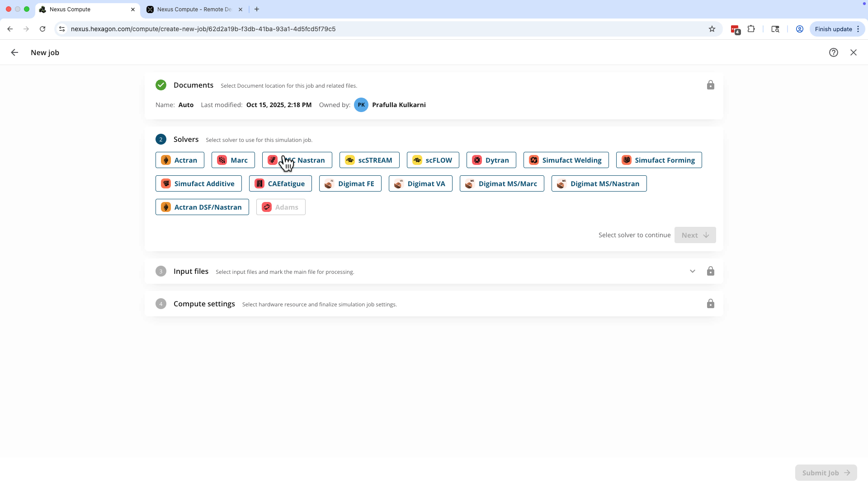Pick Digimat FE solver
The image size is (868, 488).
[350, 183]
